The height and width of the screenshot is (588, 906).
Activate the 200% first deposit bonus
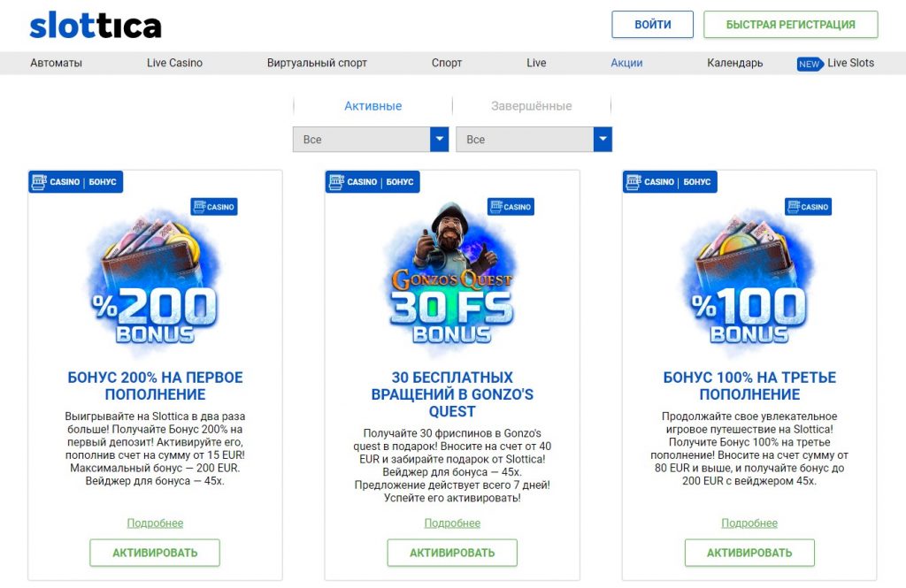click(x=155, y=553)
